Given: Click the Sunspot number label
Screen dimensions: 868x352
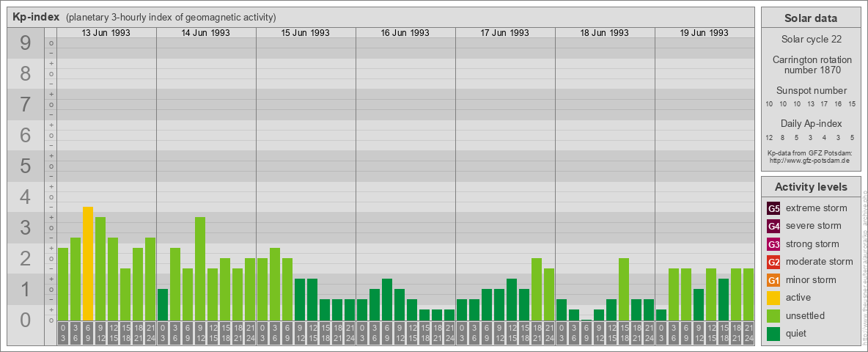Looking at the screenshot, I should tap(810, 91).
